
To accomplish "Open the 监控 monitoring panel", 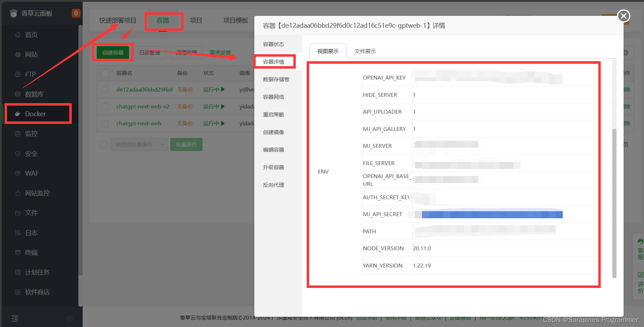I will pyautogui.click(x=32, y=133).
